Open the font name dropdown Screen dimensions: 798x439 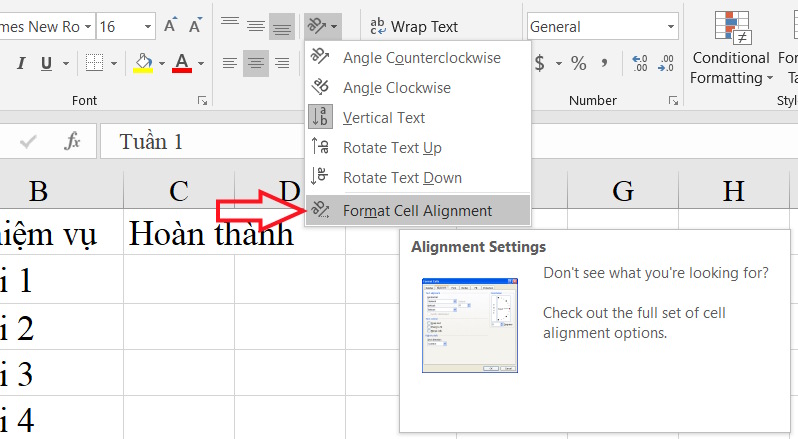tap(88, 26)
